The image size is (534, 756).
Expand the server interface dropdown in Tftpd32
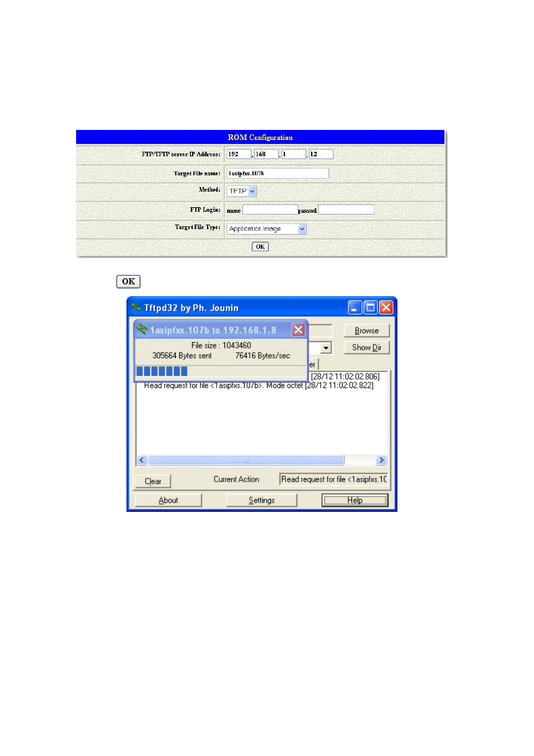[326, 348]
